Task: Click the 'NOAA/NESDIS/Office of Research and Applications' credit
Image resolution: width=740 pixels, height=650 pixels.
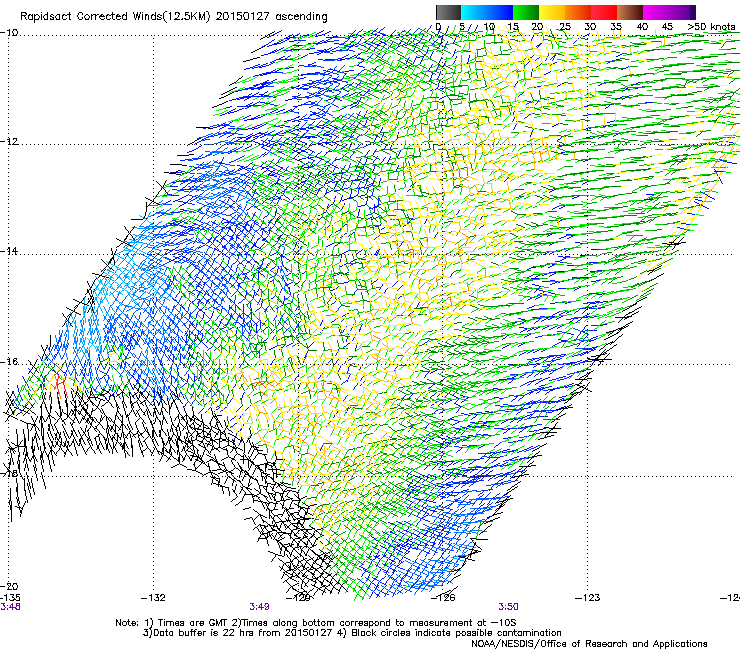Action: coord(589,644)
